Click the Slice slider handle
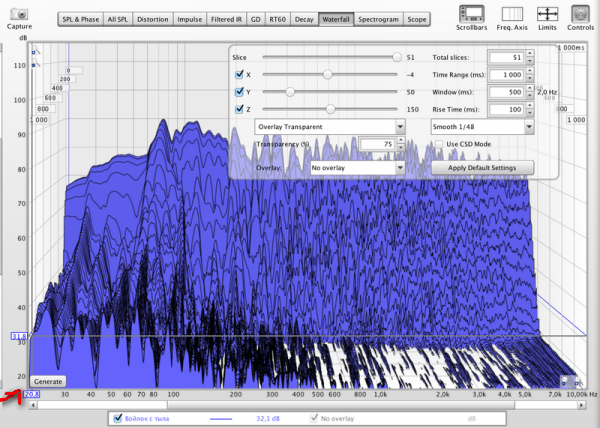This screenshot has height=428, width=600. coord(397,58)
